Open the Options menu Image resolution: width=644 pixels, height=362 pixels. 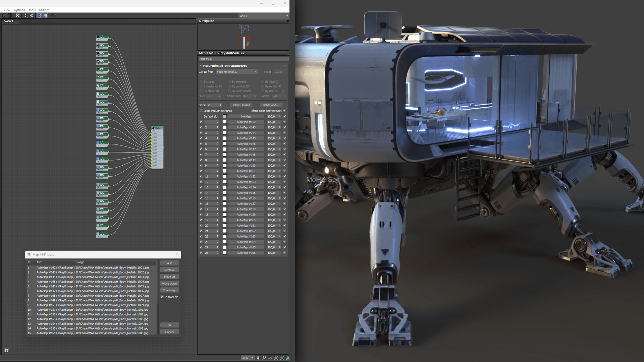(19, 10)
